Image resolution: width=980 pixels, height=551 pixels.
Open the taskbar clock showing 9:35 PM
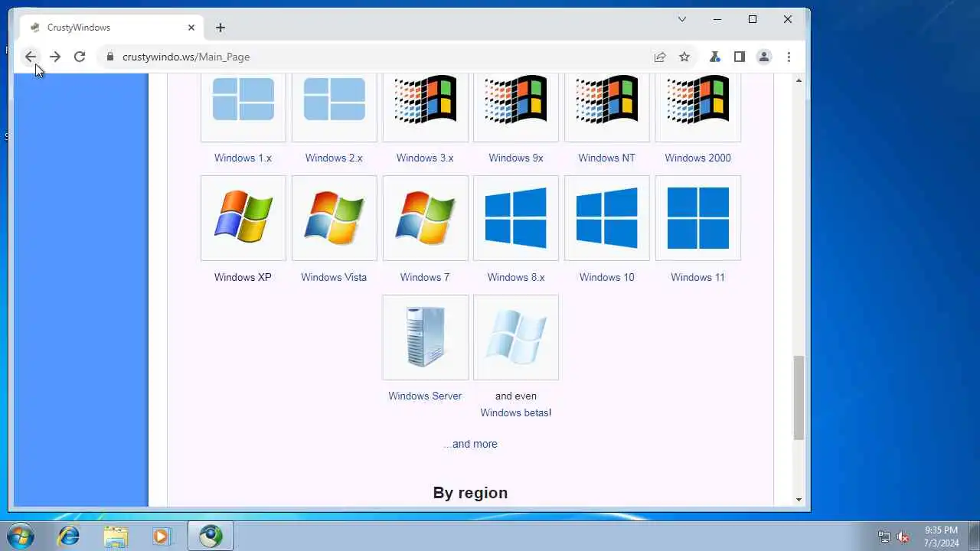[941, 536]
